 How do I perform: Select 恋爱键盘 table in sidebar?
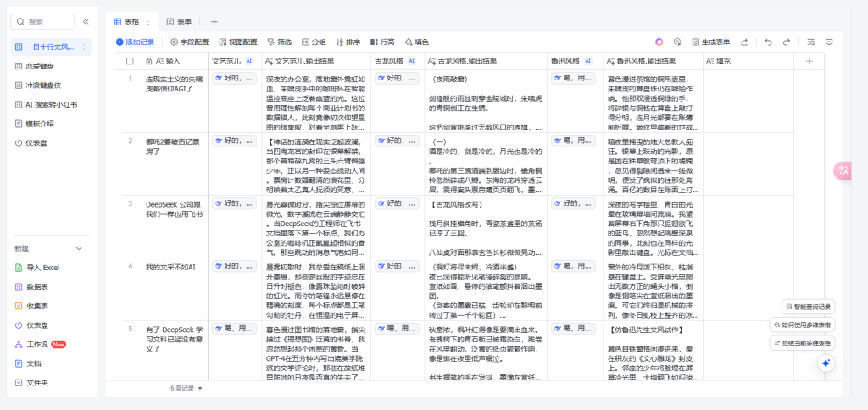[39, 66]
